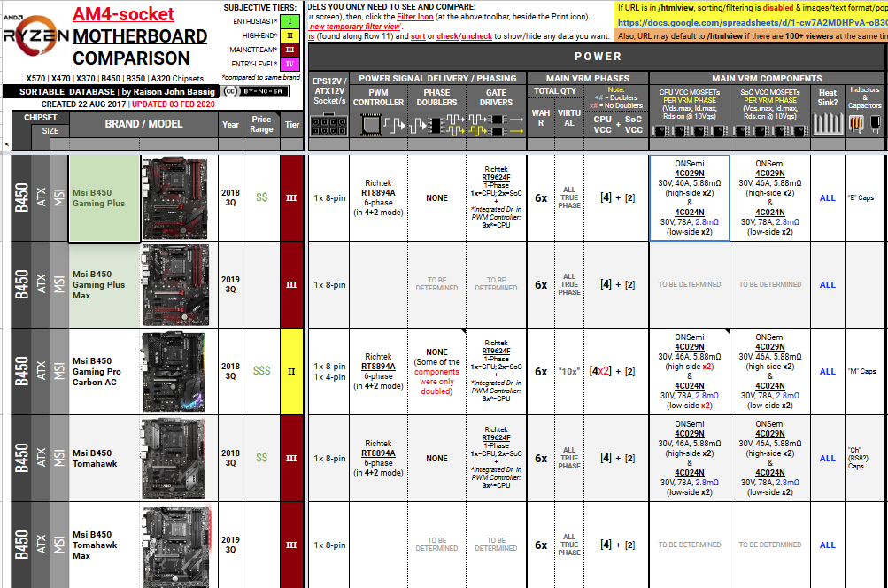The width and height of the screenshot is (888, 588).
Task: Click the inductors and capacitors icon
Action: (865, 123)
